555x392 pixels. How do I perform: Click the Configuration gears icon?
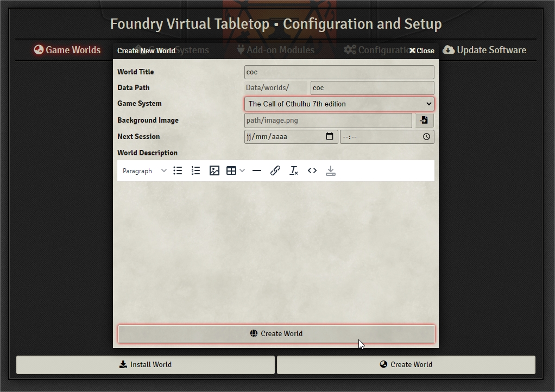(x=350, y=50)
